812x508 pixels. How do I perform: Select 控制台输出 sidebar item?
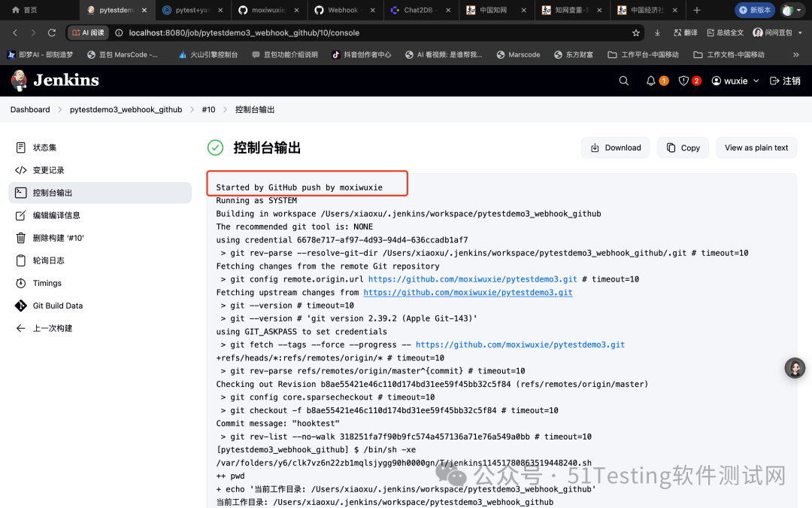(x=100, y=193)
